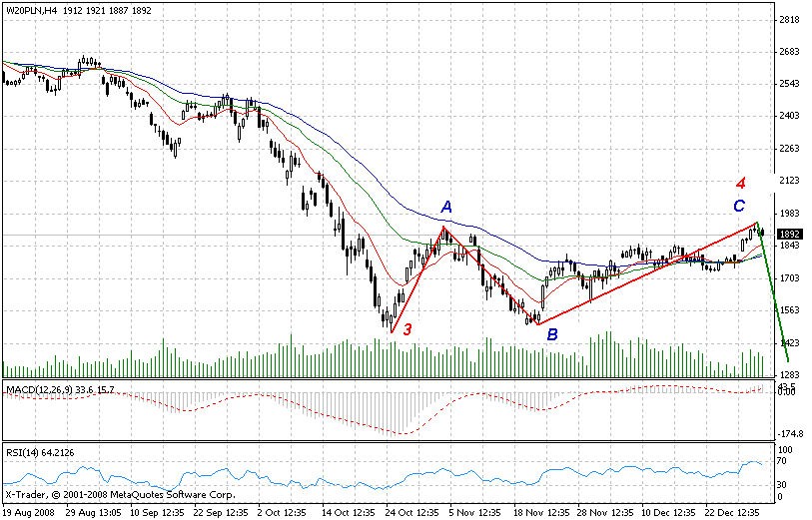Click the X-Trader MetaQuotes copyright text

pos(120,495)
